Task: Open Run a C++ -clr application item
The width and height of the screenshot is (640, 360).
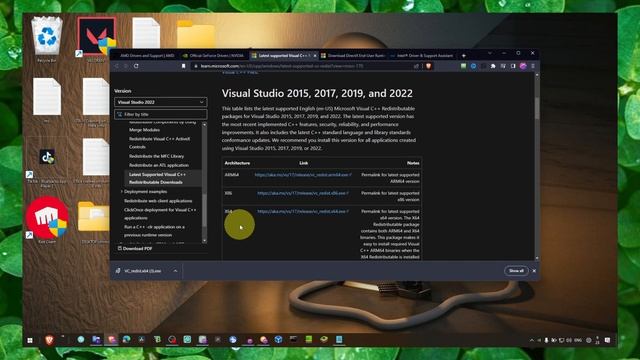Action: point(154,231)
